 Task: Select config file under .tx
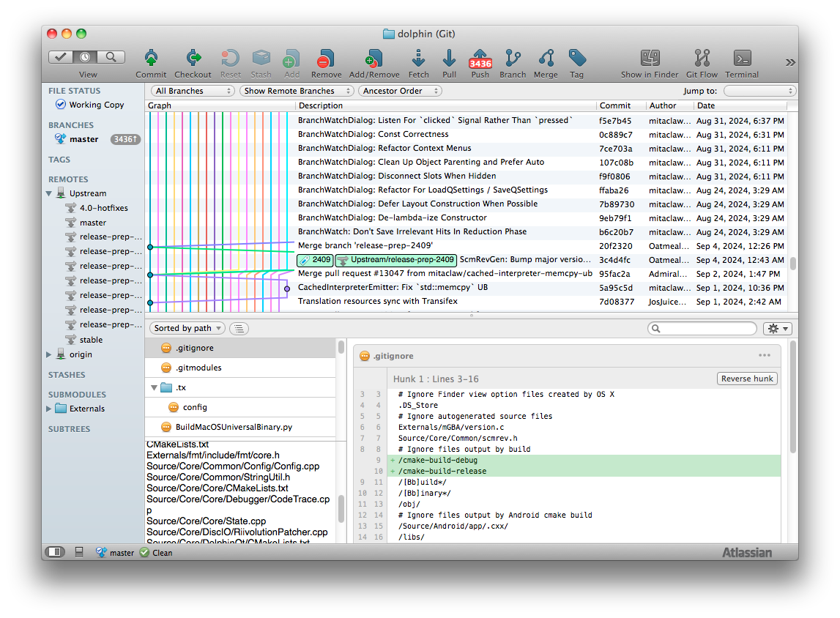tap(240, 408)
